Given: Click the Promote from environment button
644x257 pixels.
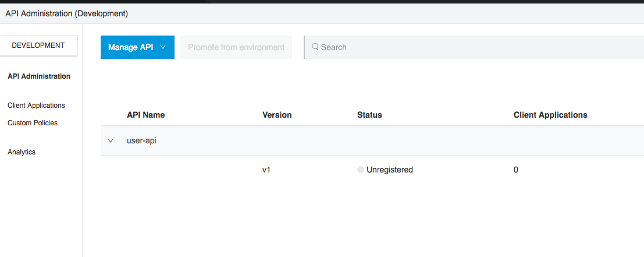Looking at the screenshot, I should 236,47.
